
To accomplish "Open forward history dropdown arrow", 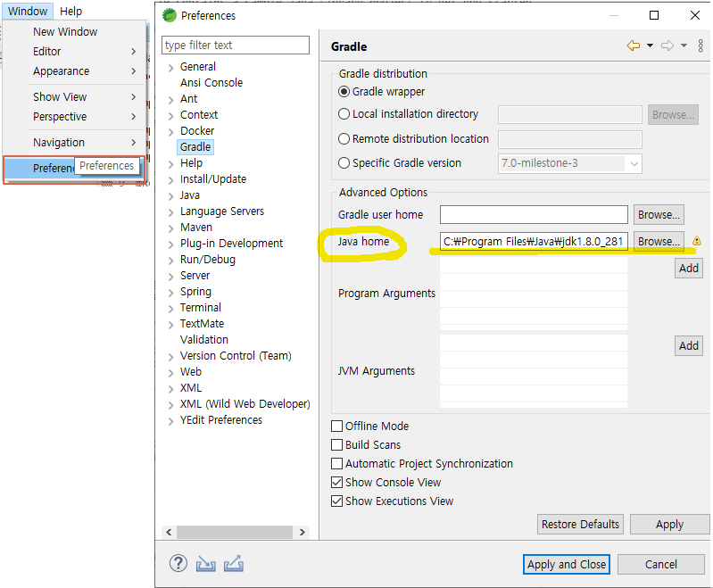I will point(684,46).
